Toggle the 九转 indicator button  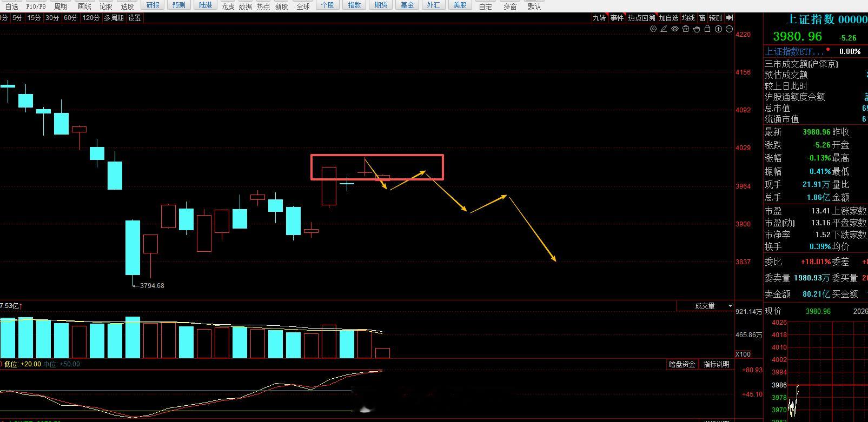pos(599,18)
